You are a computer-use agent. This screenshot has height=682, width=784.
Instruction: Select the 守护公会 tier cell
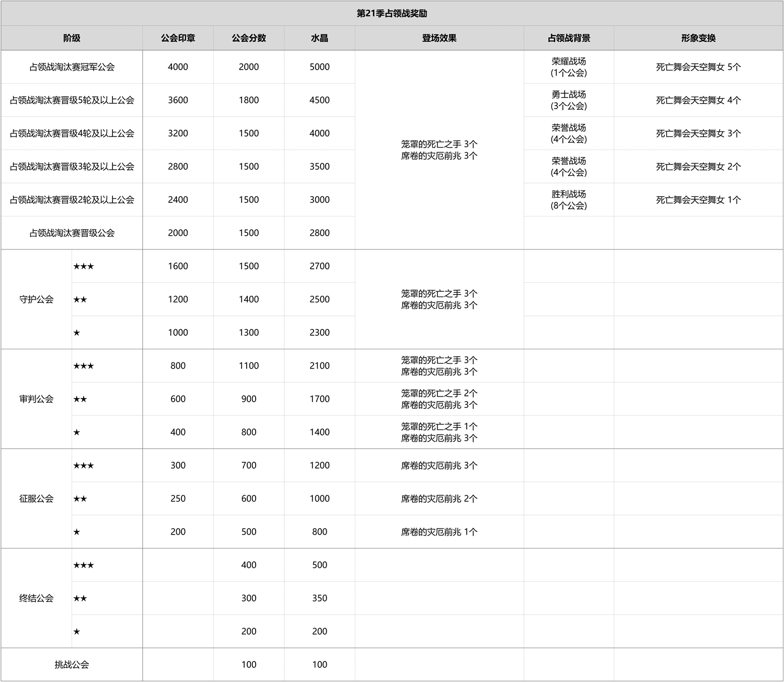coord(36,300)
